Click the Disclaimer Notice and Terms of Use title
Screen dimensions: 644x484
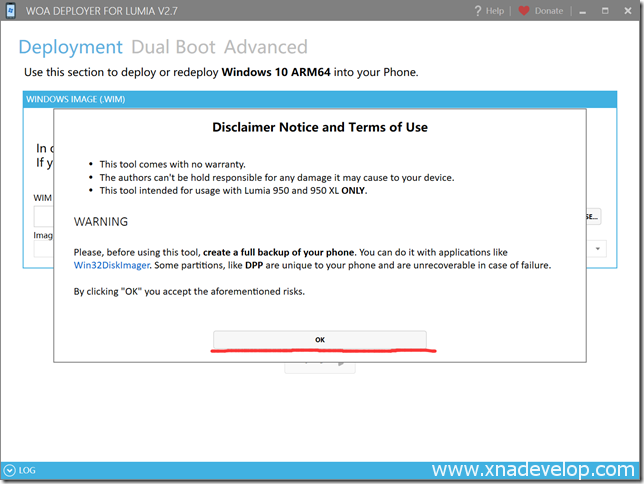coord(320,127)
